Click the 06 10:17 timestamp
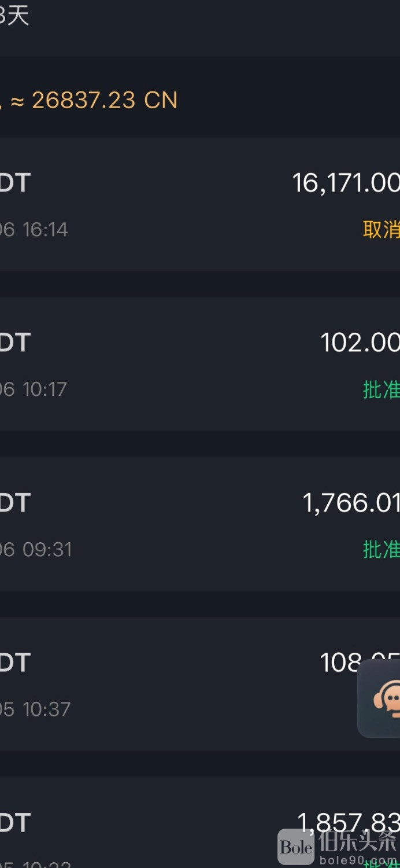Viewport: 400px width, 868px height. click(x=34, y=389)
